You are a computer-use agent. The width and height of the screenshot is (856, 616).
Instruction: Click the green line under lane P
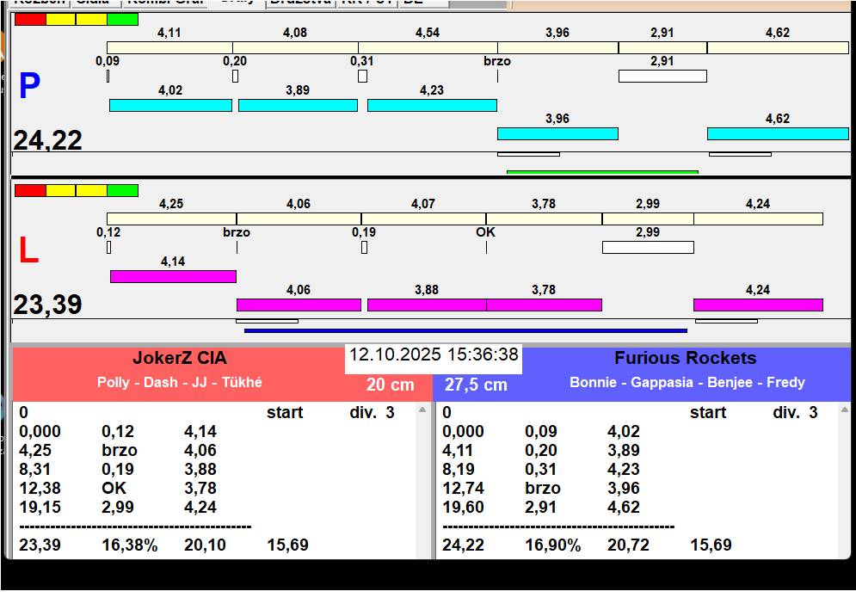(602, 172)
